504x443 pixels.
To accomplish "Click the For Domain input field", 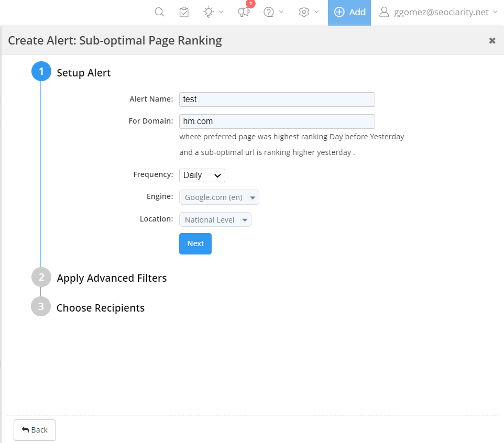I will pyautogui.click(x=277, y=121).
